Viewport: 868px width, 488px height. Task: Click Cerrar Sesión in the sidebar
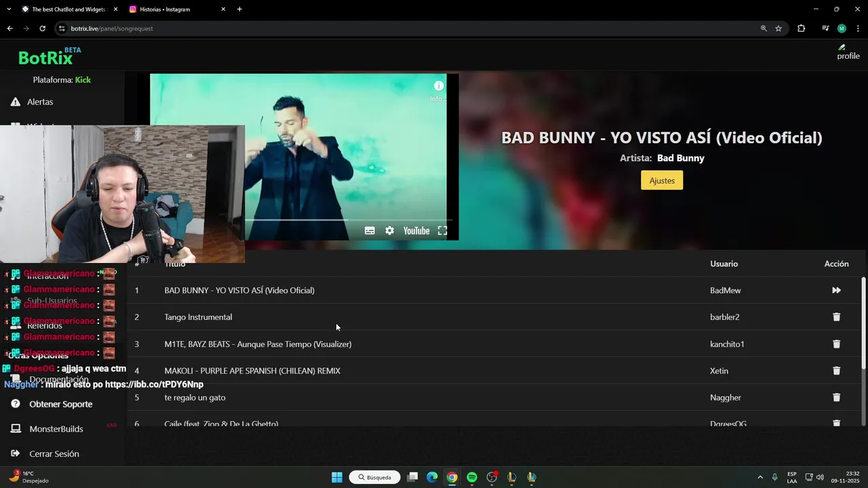point(54,453)
